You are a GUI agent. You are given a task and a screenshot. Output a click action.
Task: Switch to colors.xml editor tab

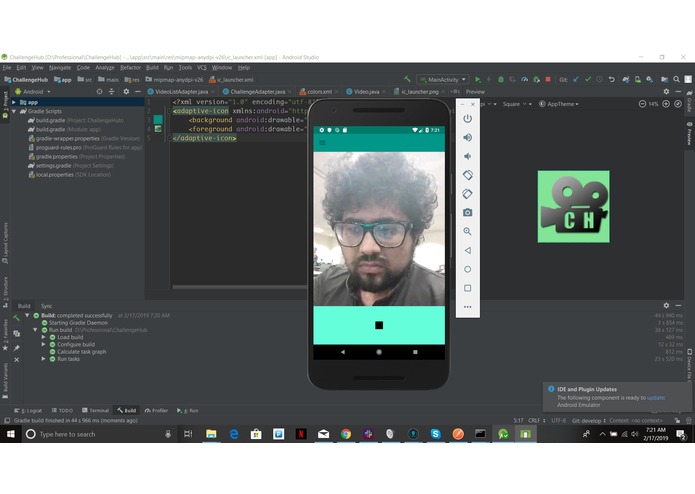click(319, 92)
